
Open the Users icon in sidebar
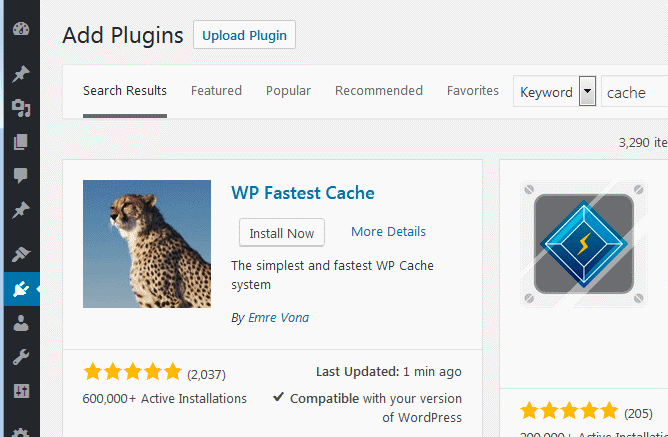tap(21, 323)
